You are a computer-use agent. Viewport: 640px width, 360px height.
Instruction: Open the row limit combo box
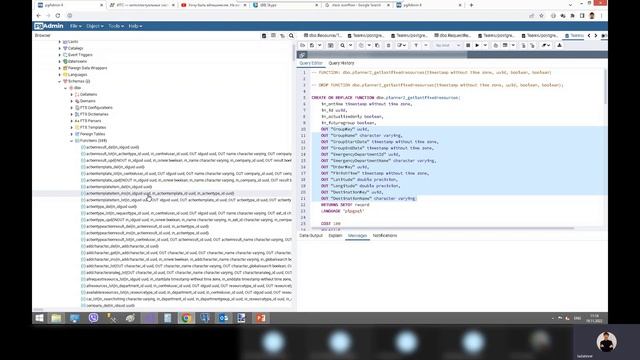pos(447,45)
